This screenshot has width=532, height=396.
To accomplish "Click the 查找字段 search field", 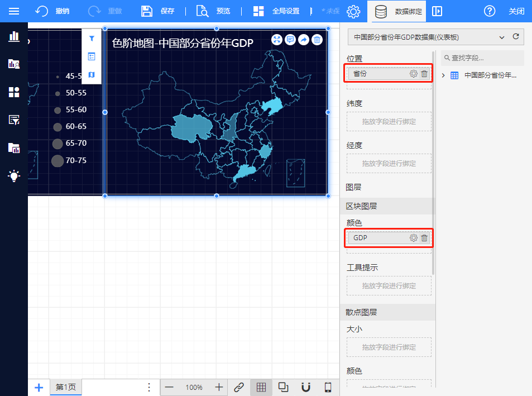I will (x=482, y=58).
